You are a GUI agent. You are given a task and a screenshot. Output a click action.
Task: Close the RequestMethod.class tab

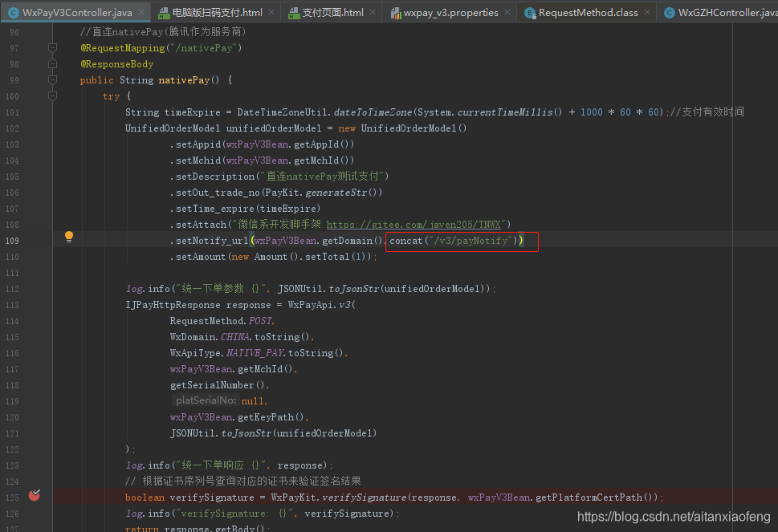pyautogui.click(x=646, y=13)
